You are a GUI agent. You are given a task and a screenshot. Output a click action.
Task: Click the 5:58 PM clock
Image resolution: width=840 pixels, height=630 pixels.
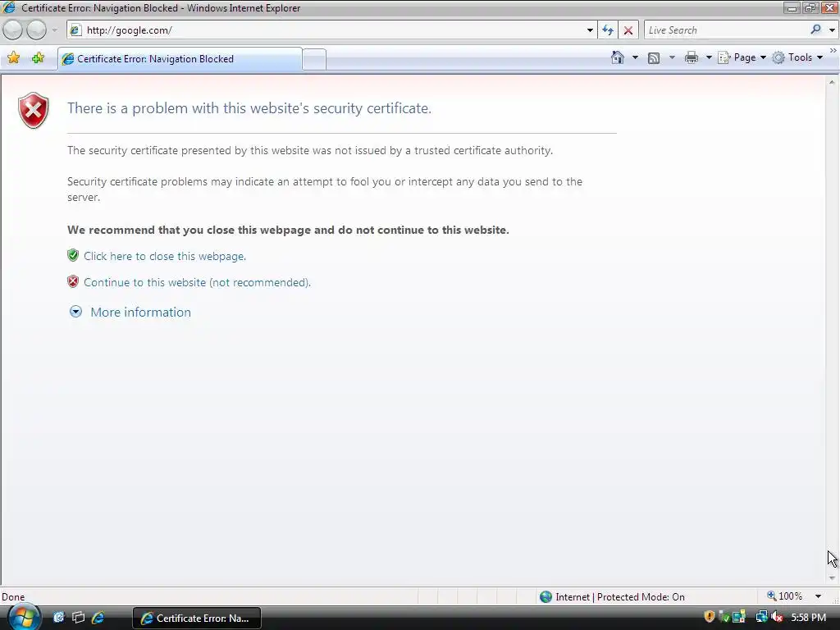coord(808,617)
